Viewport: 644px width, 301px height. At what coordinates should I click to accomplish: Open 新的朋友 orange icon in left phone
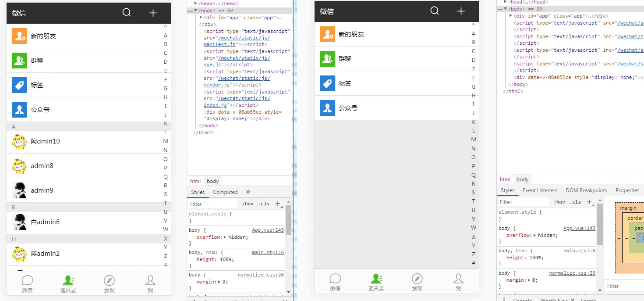pos(20,36)
